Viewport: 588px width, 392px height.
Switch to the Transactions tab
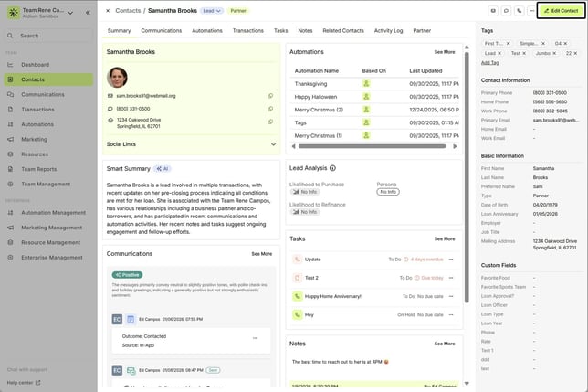pos(247,30)
